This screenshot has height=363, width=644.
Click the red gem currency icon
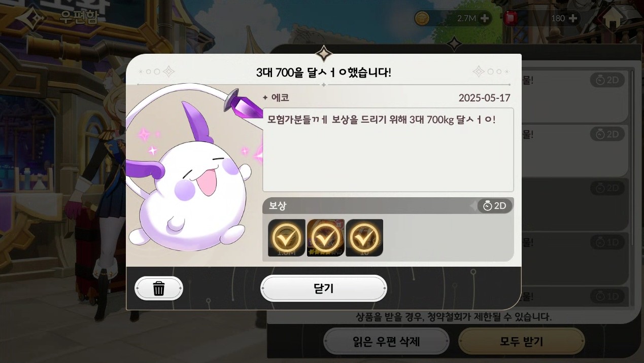tap(511, 18)
